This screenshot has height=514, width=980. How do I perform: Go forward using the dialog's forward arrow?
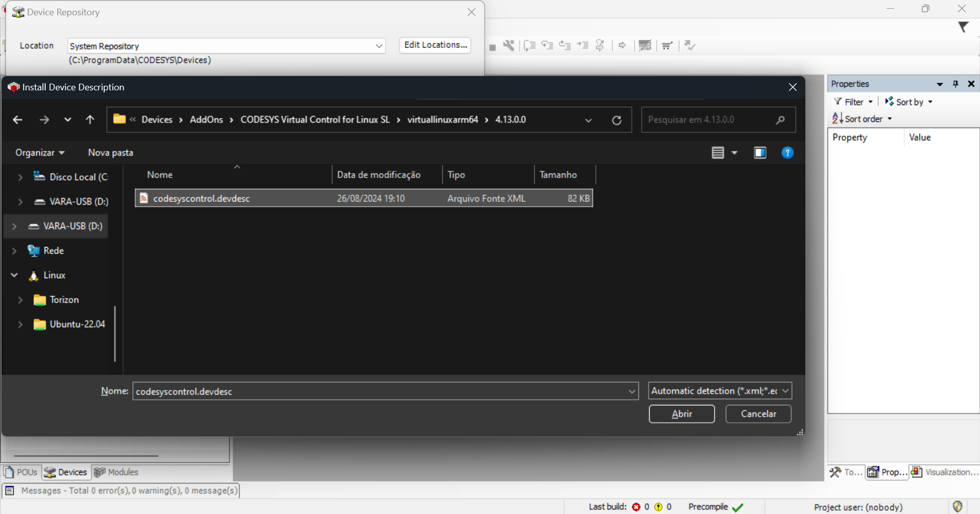tap(44, 119)
